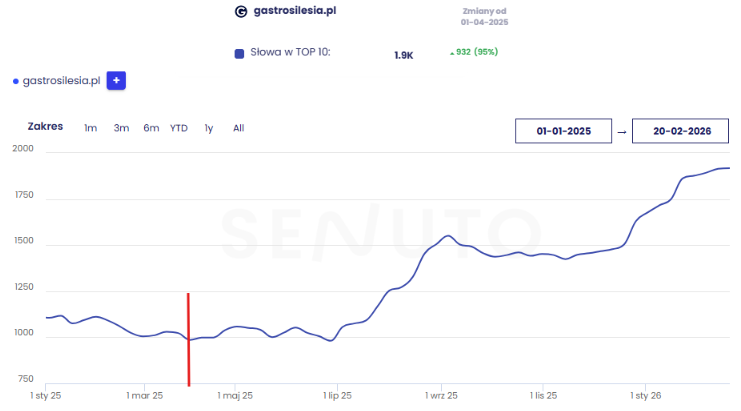This screenshot has width=741, height=411.
Task: Open the end date field 20-02-2026
Action: (x=681, y=131)
